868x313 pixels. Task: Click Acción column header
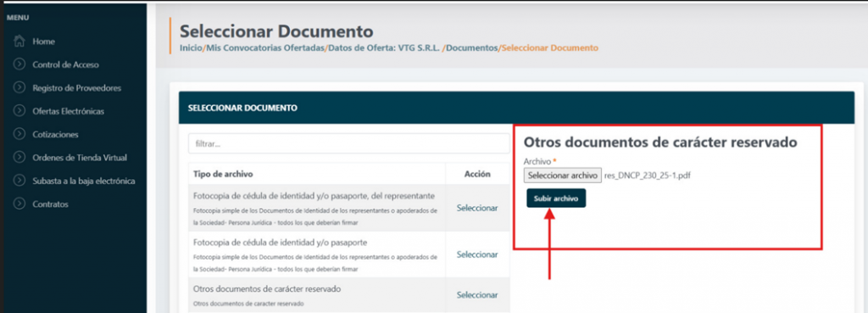click(477, 174)
